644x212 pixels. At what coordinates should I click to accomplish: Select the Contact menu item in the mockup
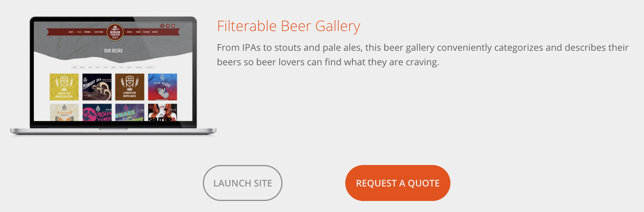[155, 32]
